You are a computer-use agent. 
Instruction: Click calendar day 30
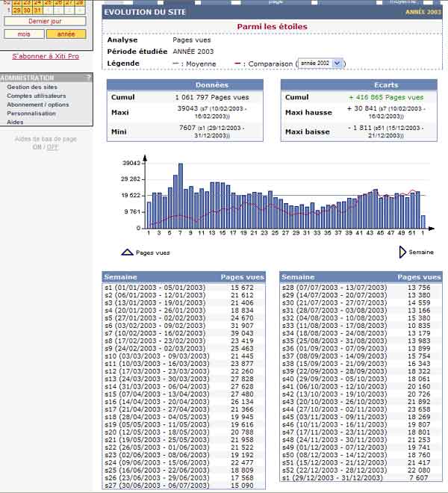[28, 10]
